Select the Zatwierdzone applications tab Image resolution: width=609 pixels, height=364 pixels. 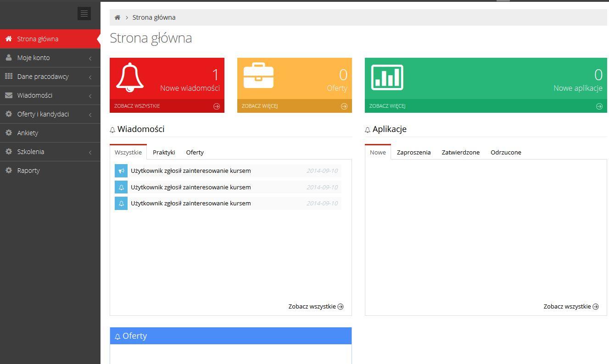[461, 152]
